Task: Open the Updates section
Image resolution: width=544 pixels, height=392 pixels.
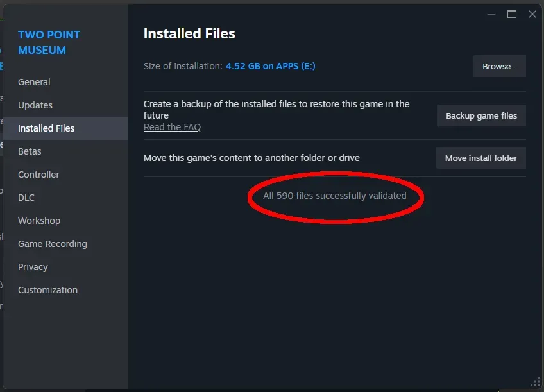Action: [x=35, y=105]
